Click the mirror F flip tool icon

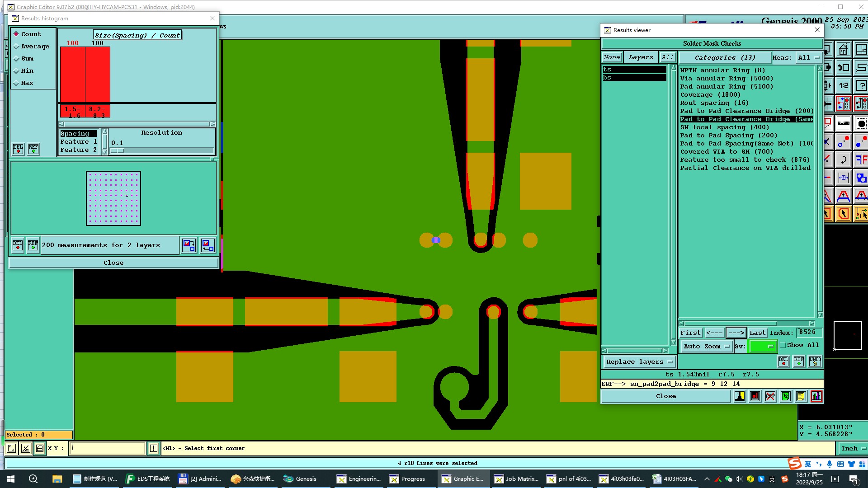(x=860, y=159)
